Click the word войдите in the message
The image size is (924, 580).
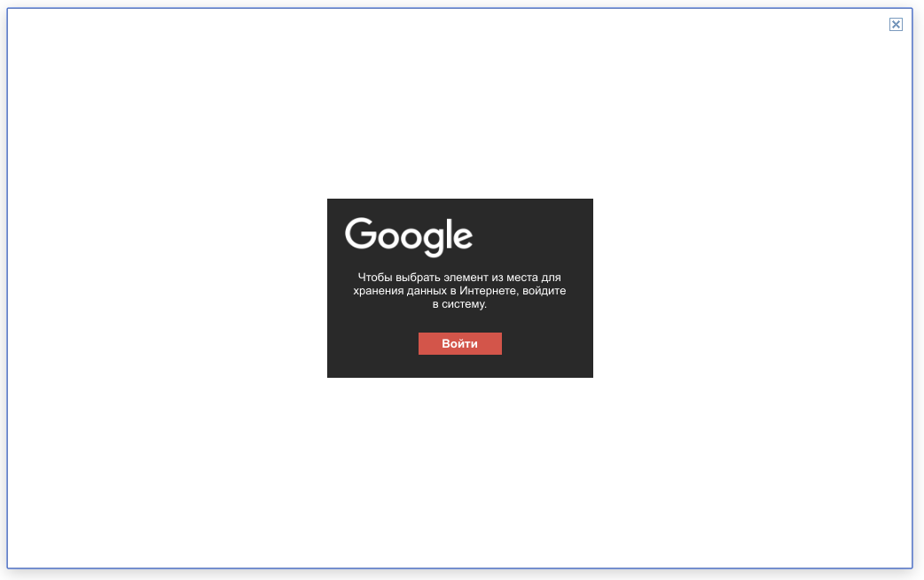pyautogui.click(x=544, y=291)
